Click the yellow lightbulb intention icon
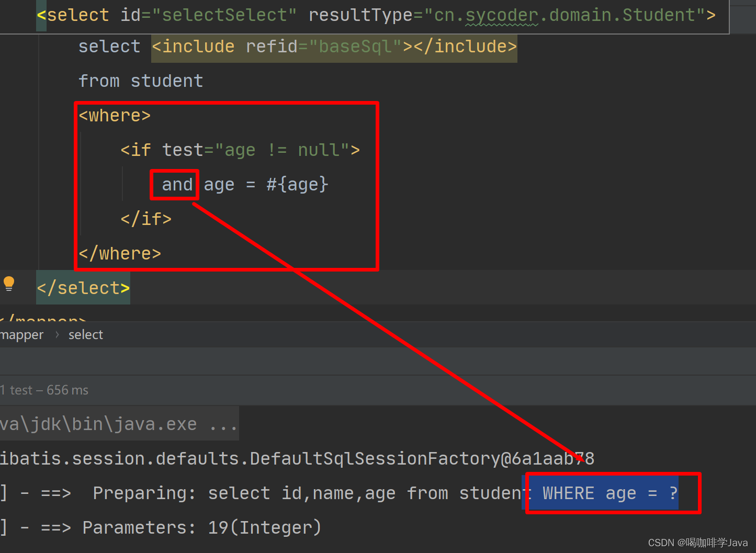Viewport: 756px width, 553px height. [9, 284]
